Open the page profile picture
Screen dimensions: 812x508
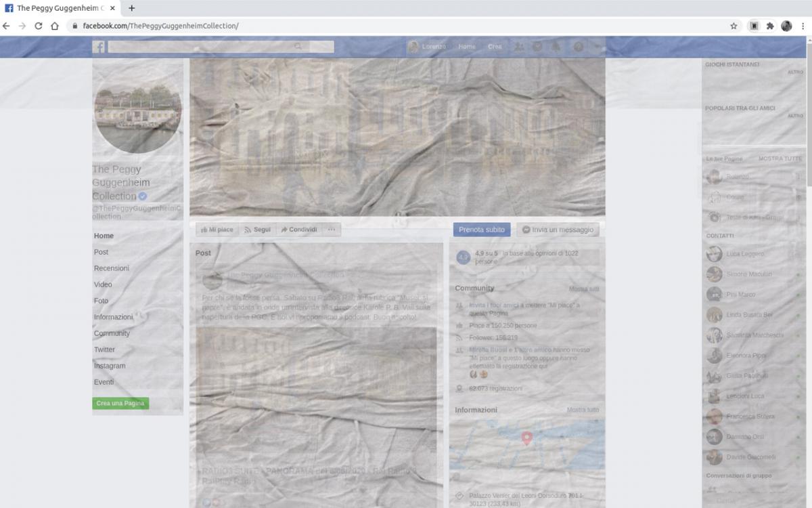tap(137, 109)
